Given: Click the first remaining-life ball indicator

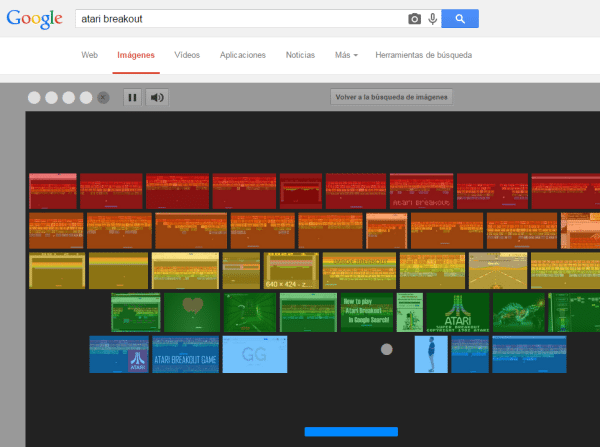Looking at the screenshot, I should 34,97.
